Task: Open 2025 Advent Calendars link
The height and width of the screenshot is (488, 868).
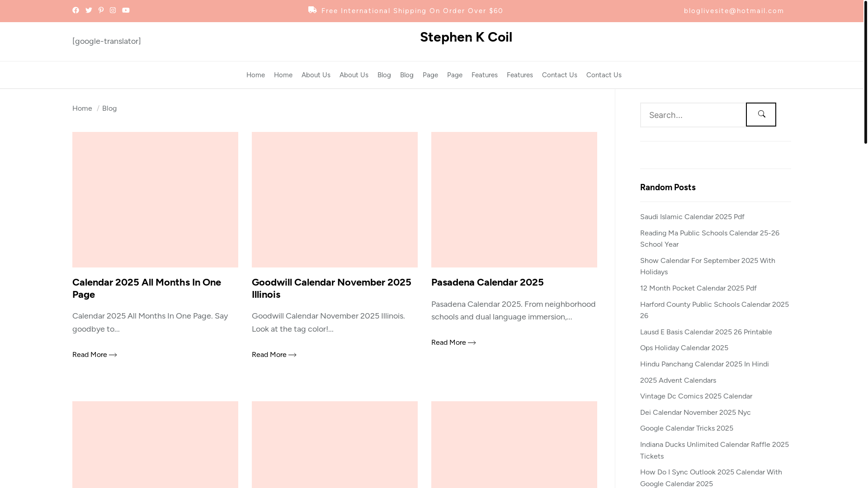Action: click(x=678, y=380)
